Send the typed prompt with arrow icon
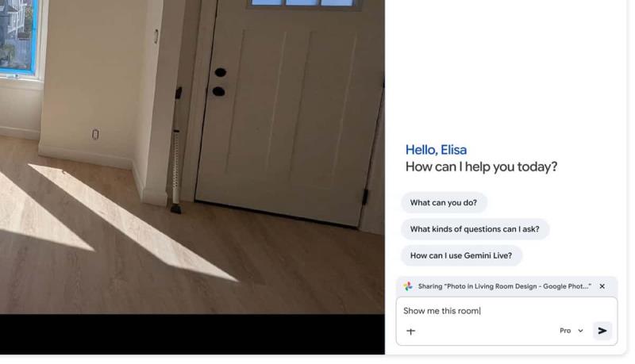635x364 pixels. point(602,331)
